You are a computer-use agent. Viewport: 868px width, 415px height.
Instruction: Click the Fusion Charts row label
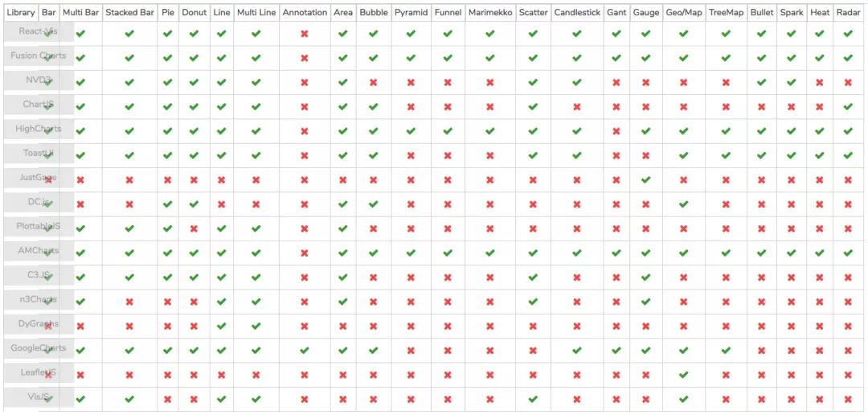click(x=38, y=56)
